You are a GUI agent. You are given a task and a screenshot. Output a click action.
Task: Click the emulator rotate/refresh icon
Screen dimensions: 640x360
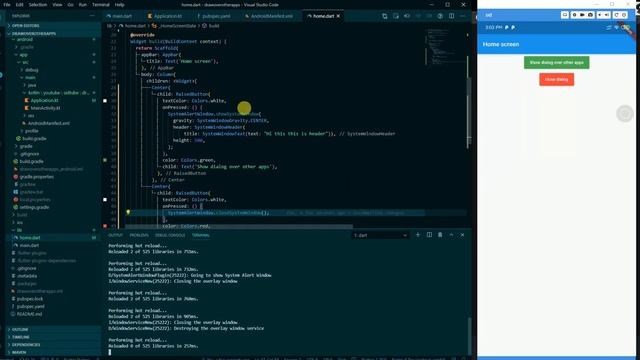click(x=616, y=15)
